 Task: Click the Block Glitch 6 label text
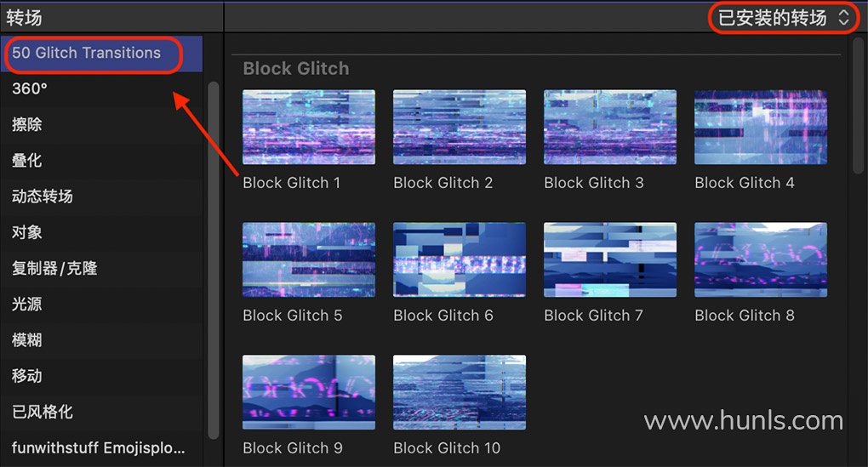[x=443, y=316]
